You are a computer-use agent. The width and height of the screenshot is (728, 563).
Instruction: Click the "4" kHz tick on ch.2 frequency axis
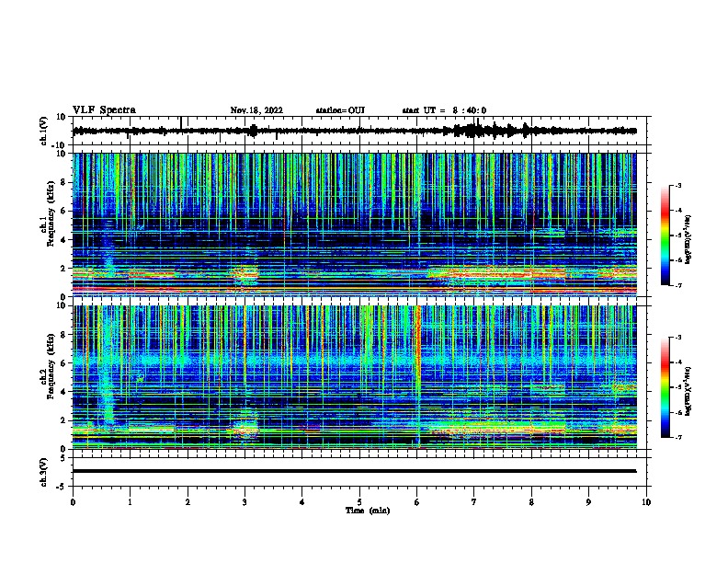64,392
